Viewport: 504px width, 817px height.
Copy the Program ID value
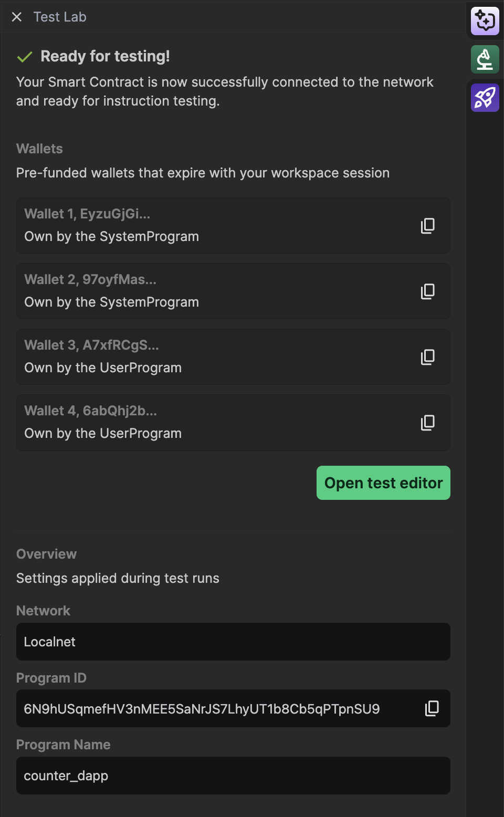click(432, 708)
